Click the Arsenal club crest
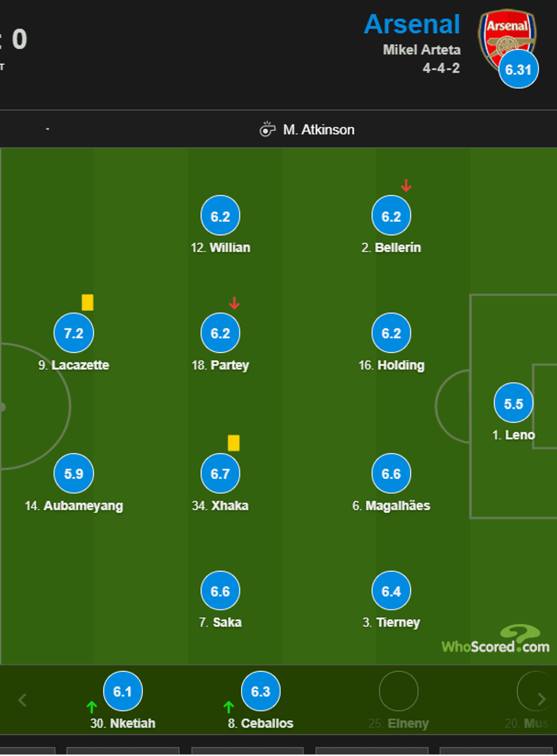This screenshot has height=756, width=557. (x=506, y=35)
